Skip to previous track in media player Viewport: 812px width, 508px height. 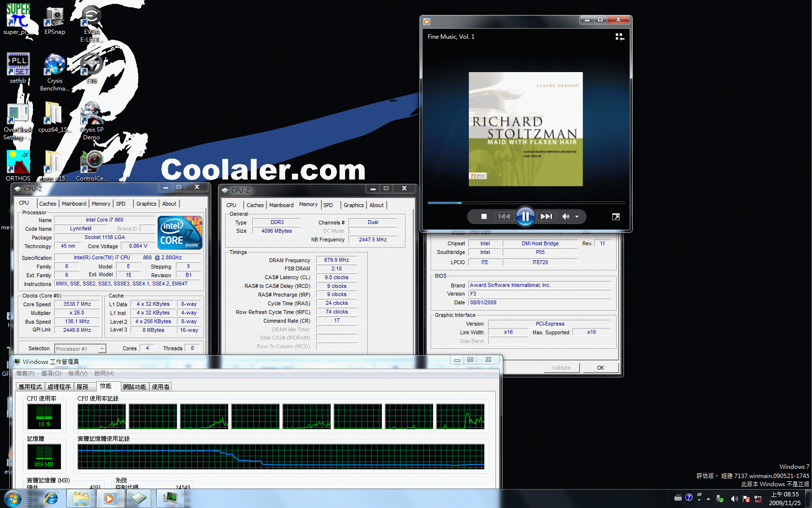[504, 217]
